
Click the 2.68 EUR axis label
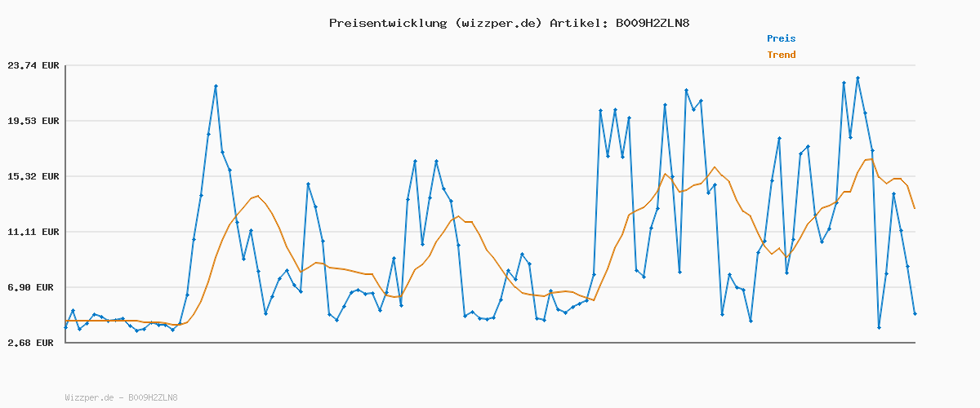pyautogui.click(x=30, y=343)
